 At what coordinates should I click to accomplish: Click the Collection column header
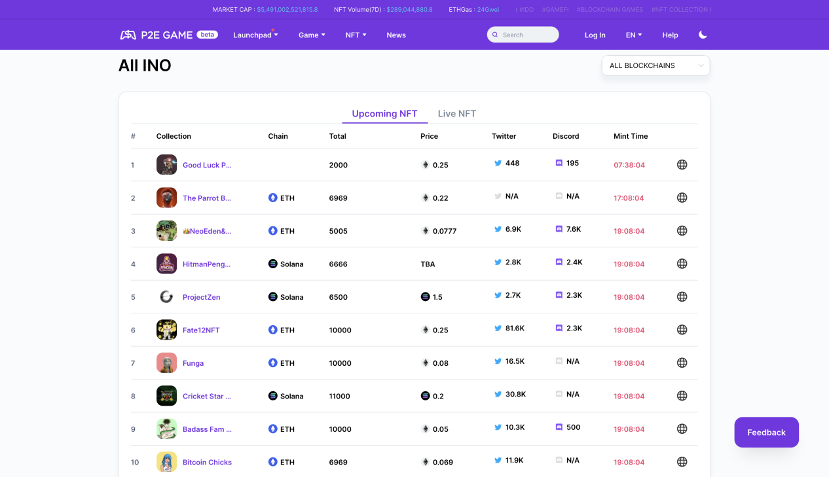tap(174, 136)
